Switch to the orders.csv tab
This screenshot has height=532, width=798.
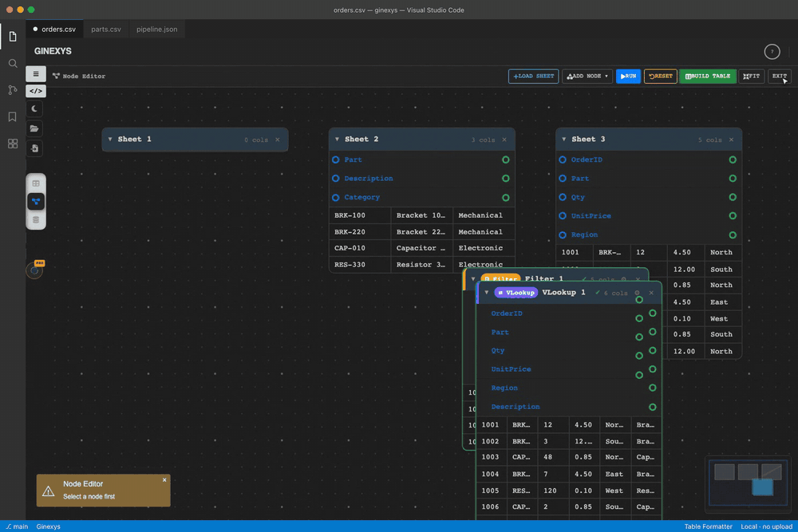[x=54, y=29]
